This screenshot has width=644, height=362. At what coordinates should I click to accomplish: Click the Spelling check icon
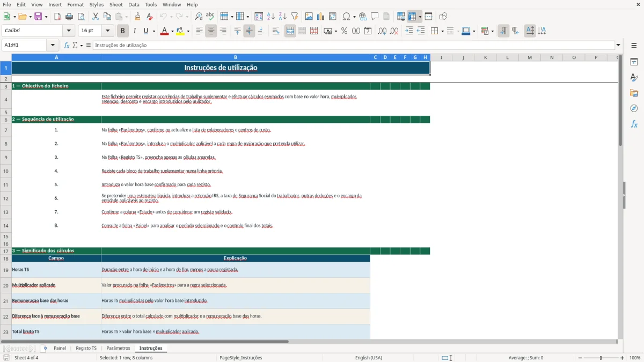[210, 17]
